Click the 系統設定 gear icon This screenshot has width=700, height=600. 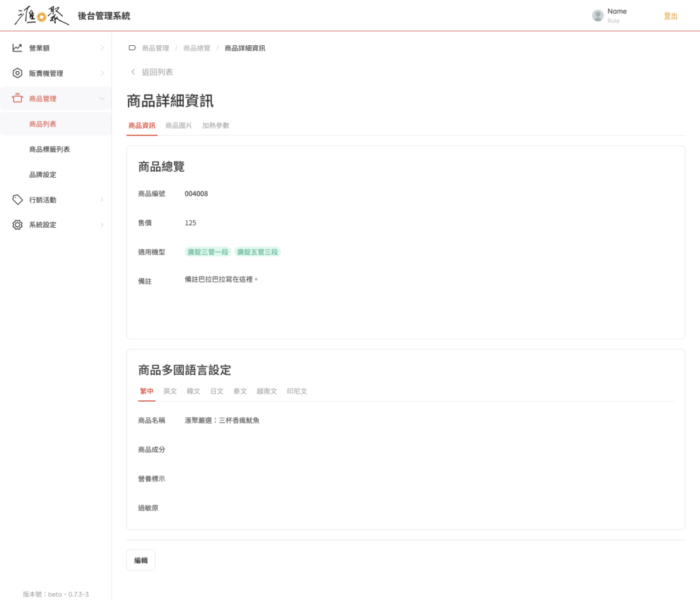[x=18, y=224]
